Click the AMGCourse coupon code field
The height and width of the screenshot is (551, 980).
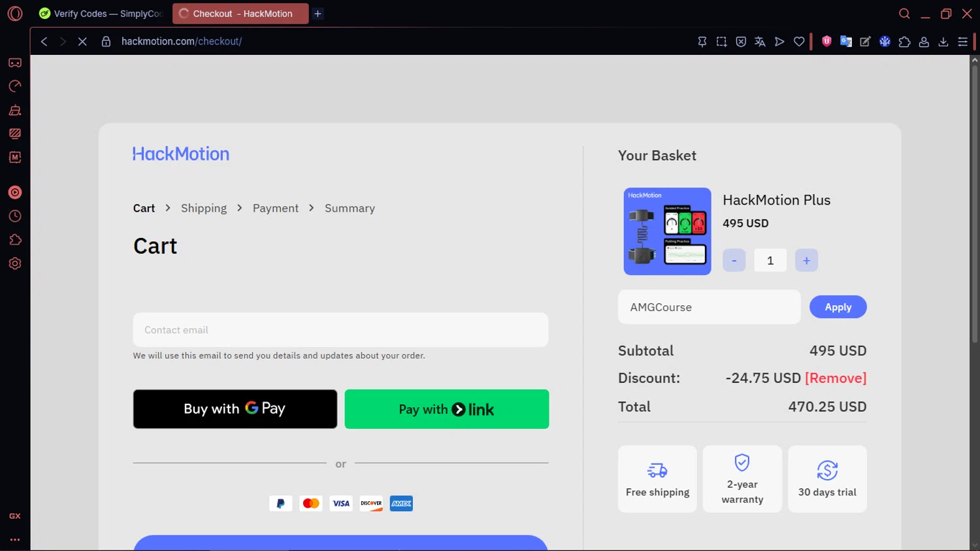pos(709,307)
